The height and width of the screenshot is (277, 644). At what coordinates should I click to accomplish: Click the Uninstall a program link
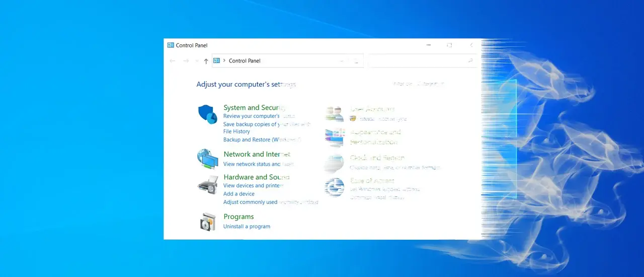tap(247, 227)
